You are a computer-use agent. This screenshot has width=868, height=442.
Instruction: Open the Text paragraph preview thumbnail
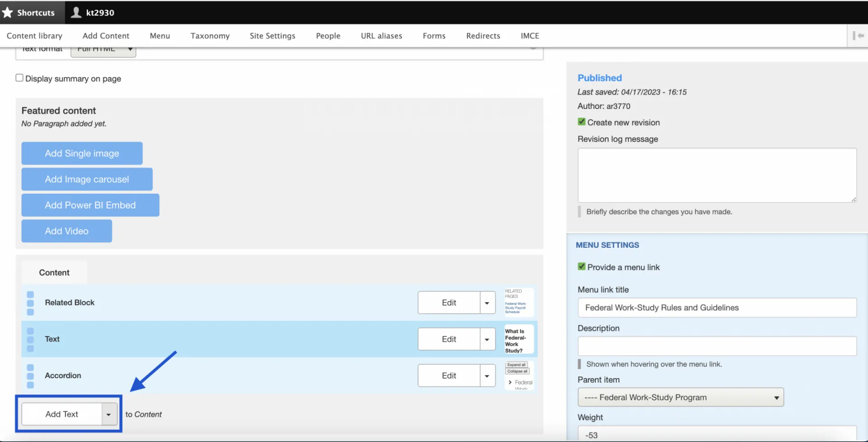click(519, 339)
